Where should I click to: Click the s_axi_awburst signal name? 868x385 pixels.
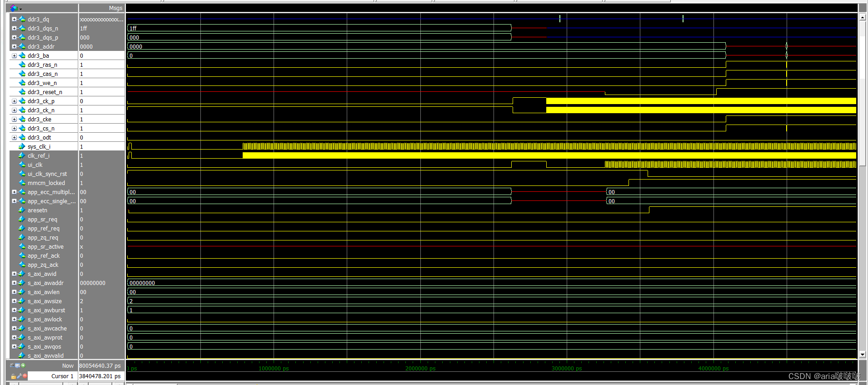46,310
